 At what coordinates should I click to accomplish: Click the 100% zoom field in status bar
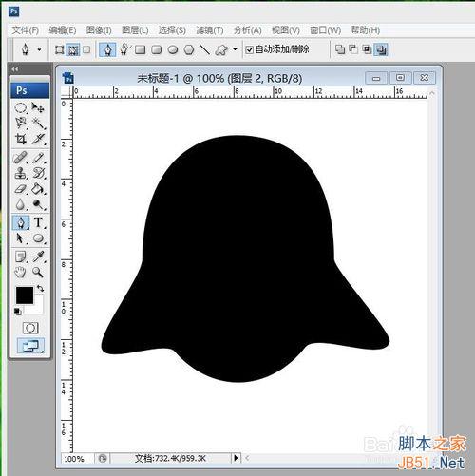pos(78,458)
